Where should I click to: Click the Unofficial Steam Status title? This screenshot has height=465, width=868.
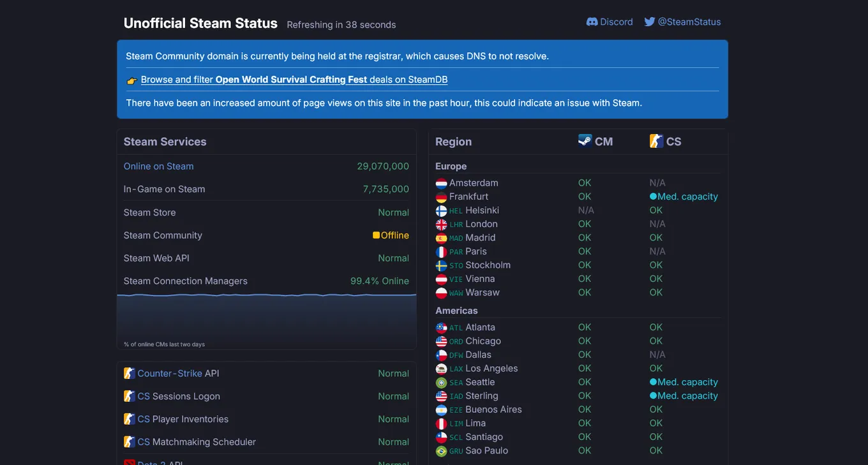tap(200, 23)
